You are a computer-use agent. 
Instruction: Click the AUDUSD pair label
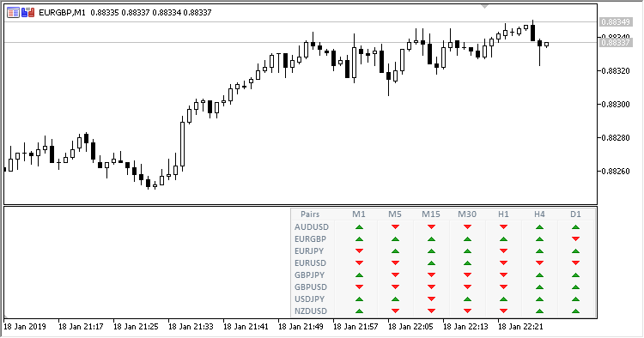(312, 226)
